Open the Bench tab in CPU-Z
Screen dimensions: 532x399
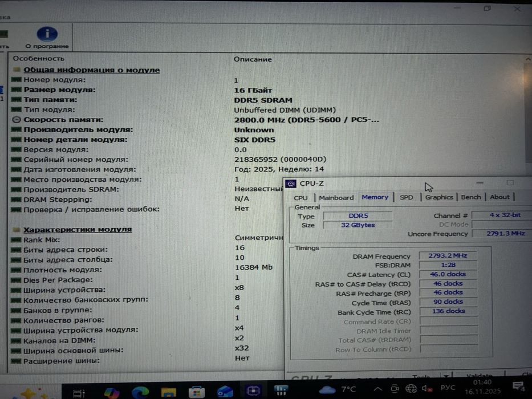(x=471, y=197)
